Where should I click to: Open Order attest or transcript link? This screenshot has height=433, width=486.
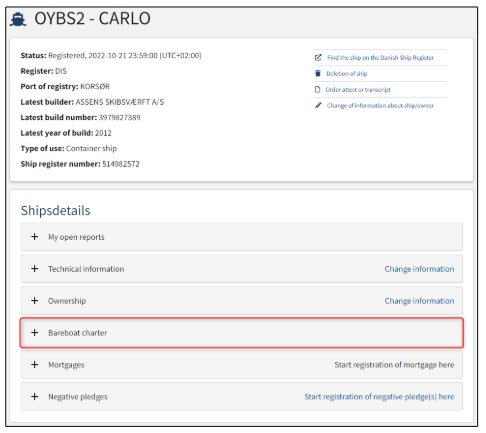358,90
